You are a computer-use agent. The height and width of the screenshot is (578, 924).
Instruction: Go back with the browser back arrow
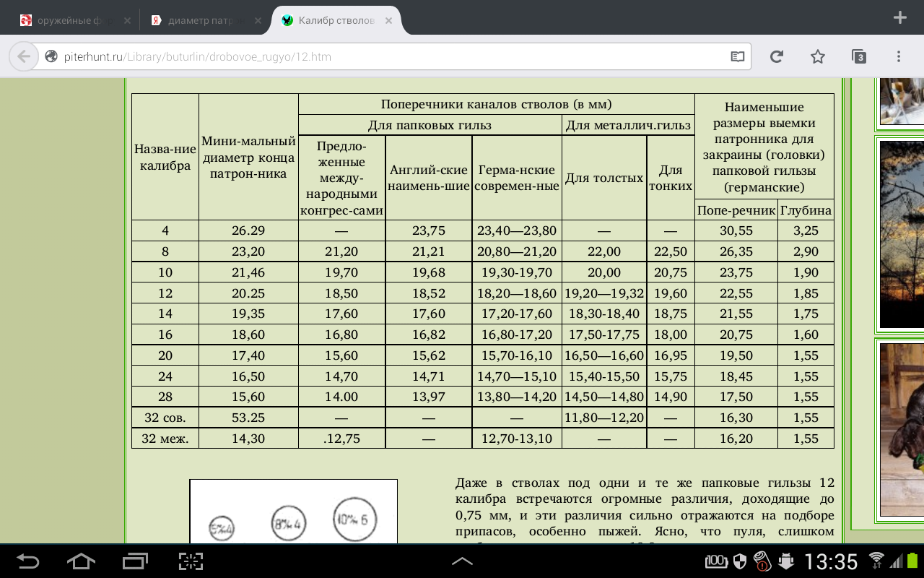[x=24, y=56]
